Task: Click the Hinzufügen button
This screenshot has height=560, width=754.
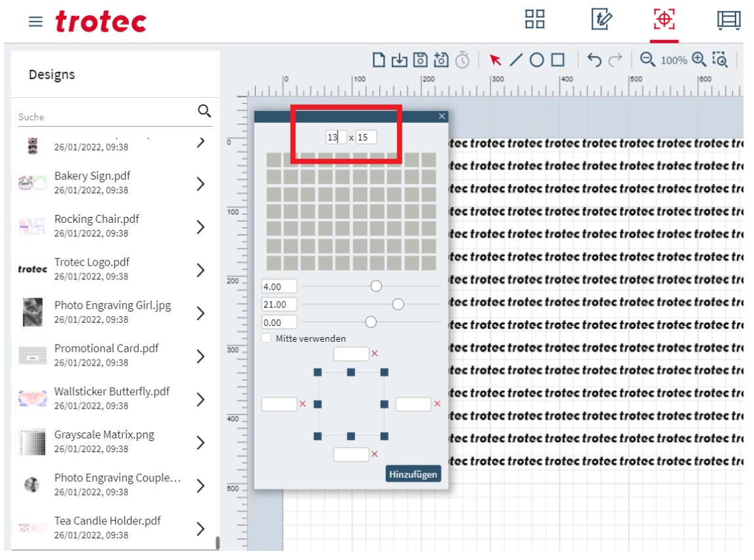Action: [413, 474]
